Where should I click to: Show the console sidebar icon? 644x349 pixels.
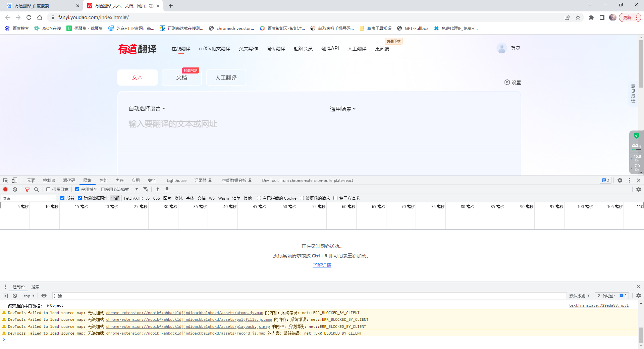pyautogui.click(x=5, y=296)
